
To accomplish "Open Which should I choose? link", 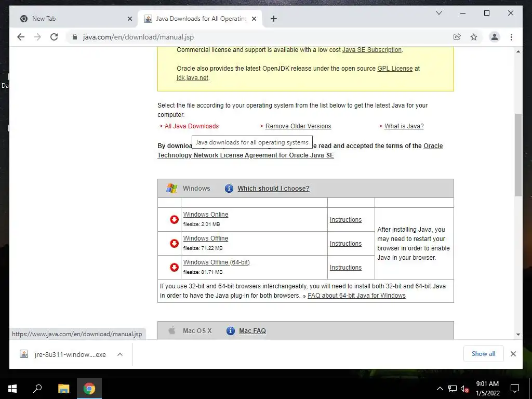I will [x=273, y=188].
